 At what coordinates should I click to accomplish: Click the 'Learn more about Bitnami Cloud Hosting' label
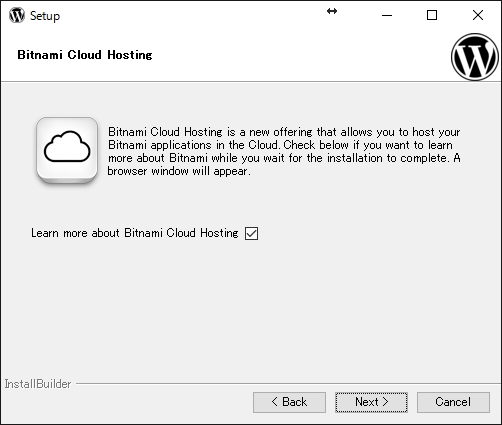[135, 233]
